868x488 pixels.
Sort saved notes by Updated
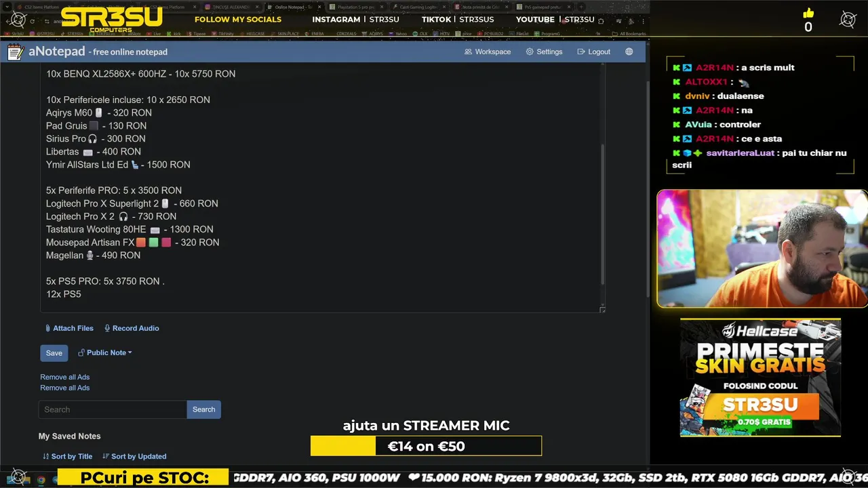click(x=134, y=456)
